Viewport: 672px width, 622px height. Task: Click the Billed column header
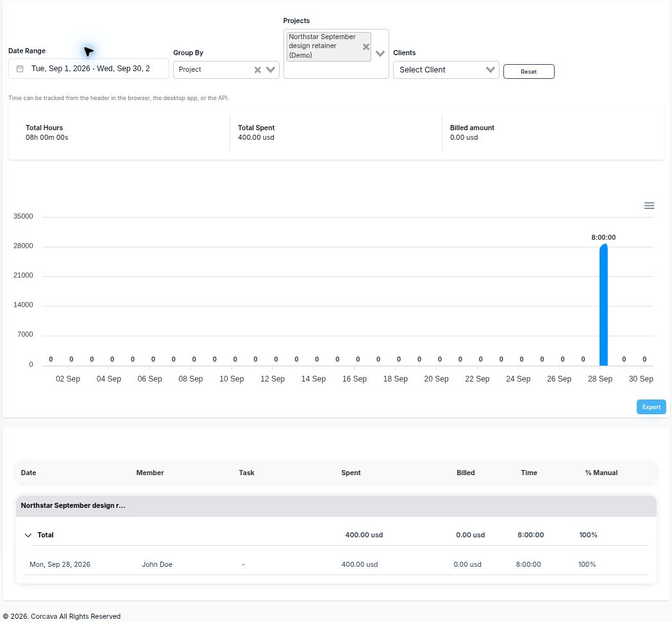[x=466, y=473]
